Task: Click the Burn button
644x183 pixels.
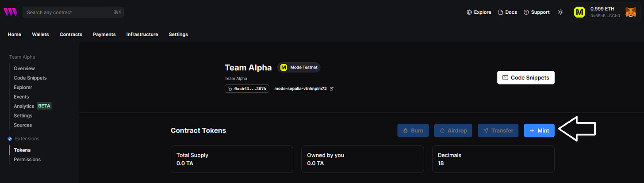Action: click(x=413, y=130)
